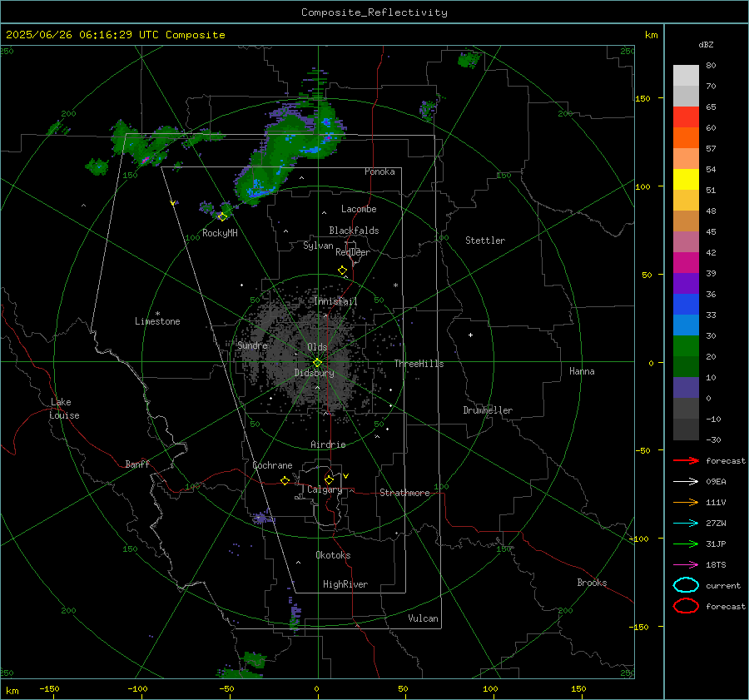This screenshot has width=749, height=700.
Task: Click the ThreeHills label
Action: click(x=419, y=364)
